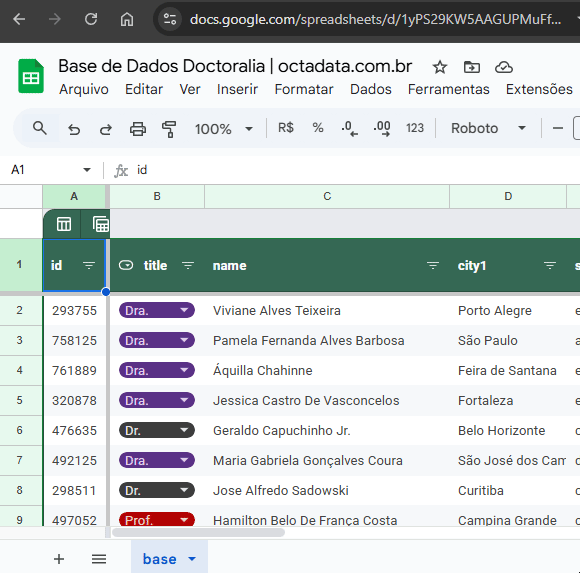Check cloud save status icon
This screenshot has height=573, width=580.
click(x=504, y=67)
